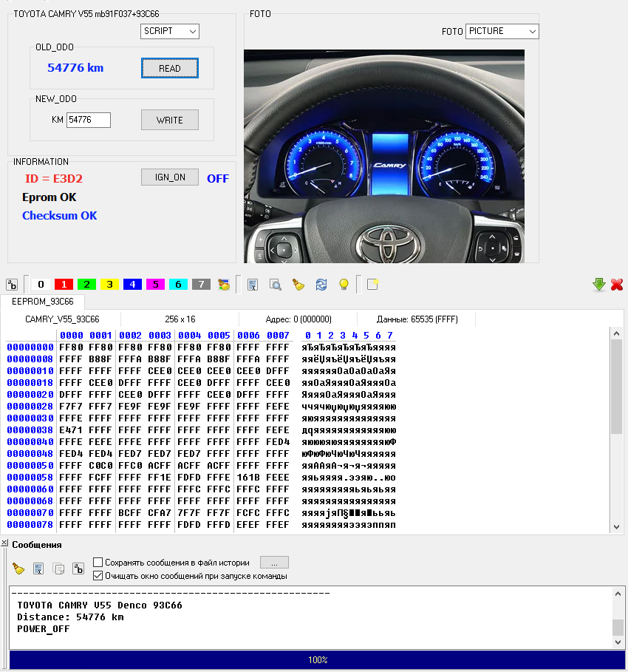
Task: Click the '256 x 16' size label
Action: 180,319
